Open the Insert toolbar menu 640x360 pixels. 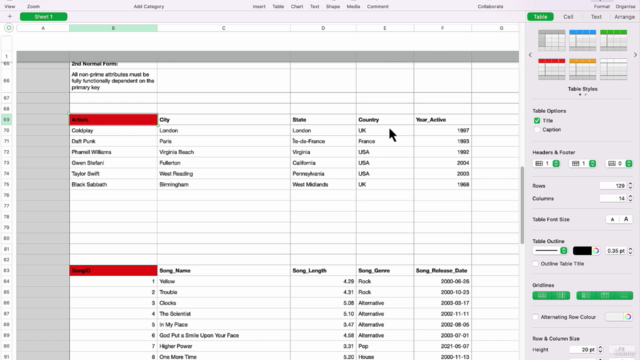[x=259, y=6]
